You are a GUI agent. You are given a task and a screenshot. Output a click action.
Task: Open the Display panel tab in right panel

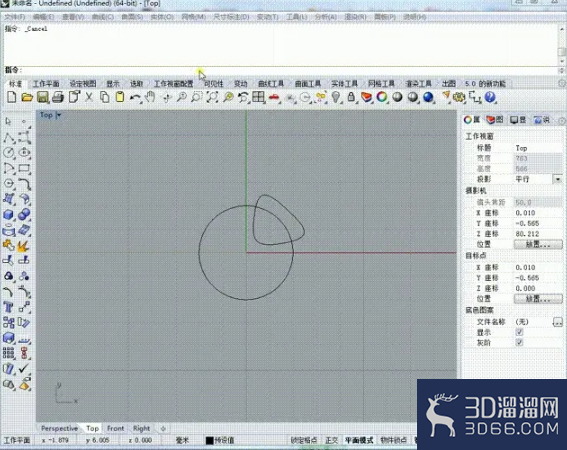click(x=518, y=120)
